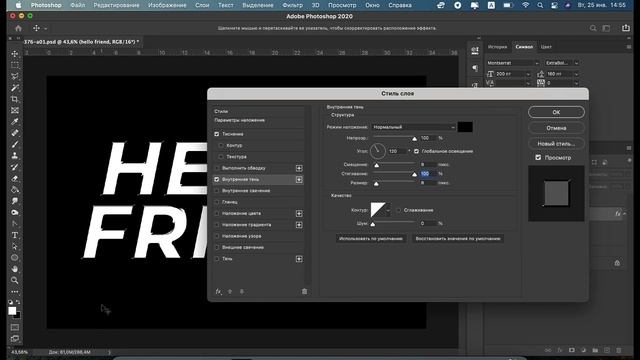This screenshot has height=360, width=640.
Task: Select the Lasso tool
Action: point(15,76)
